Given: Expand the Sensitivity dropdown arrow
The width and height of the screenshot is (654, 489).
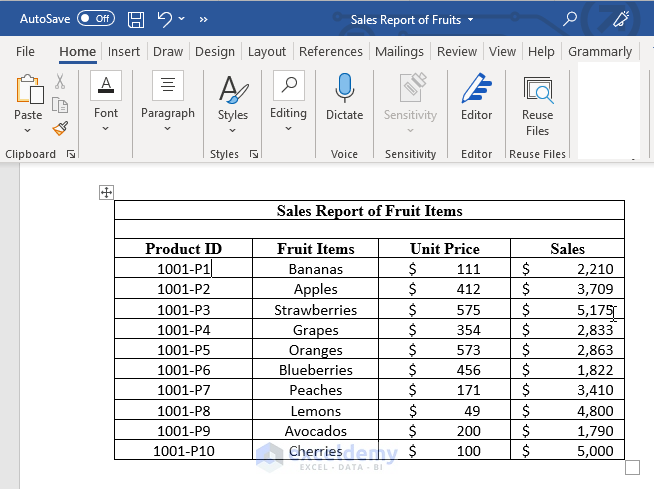Looking at the screenshot, I should pyautogui.click(x=410, y=130).
